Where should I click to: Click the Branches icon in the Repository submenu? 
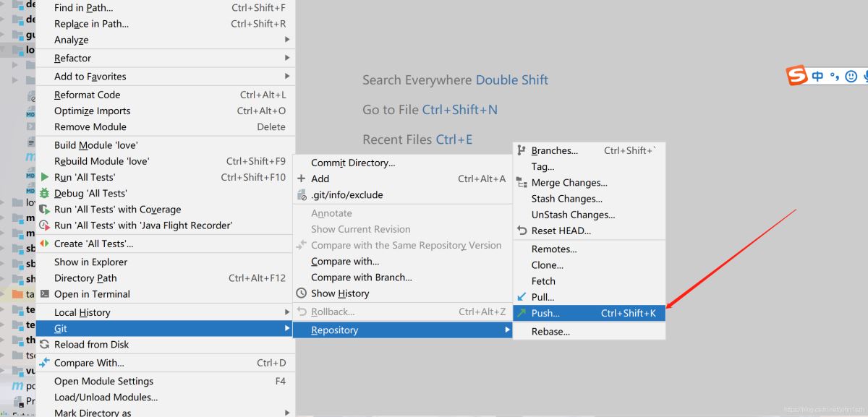(x=522, y=150)
